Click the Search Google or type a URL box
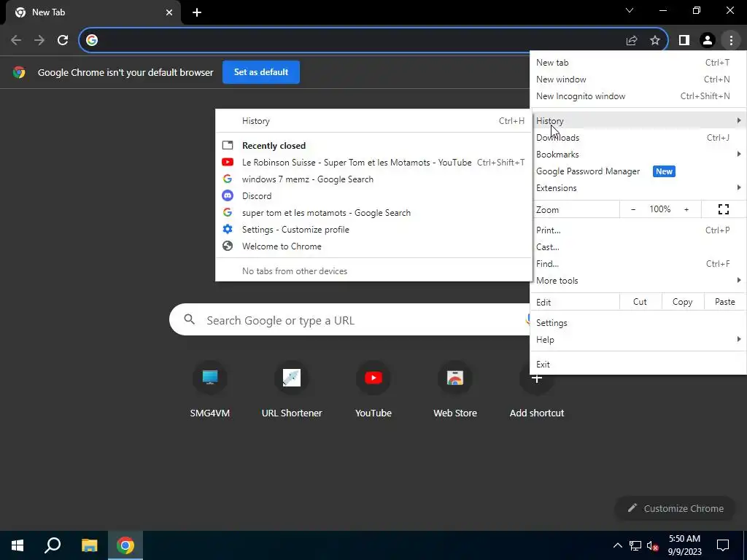 (x=350, y=319)
